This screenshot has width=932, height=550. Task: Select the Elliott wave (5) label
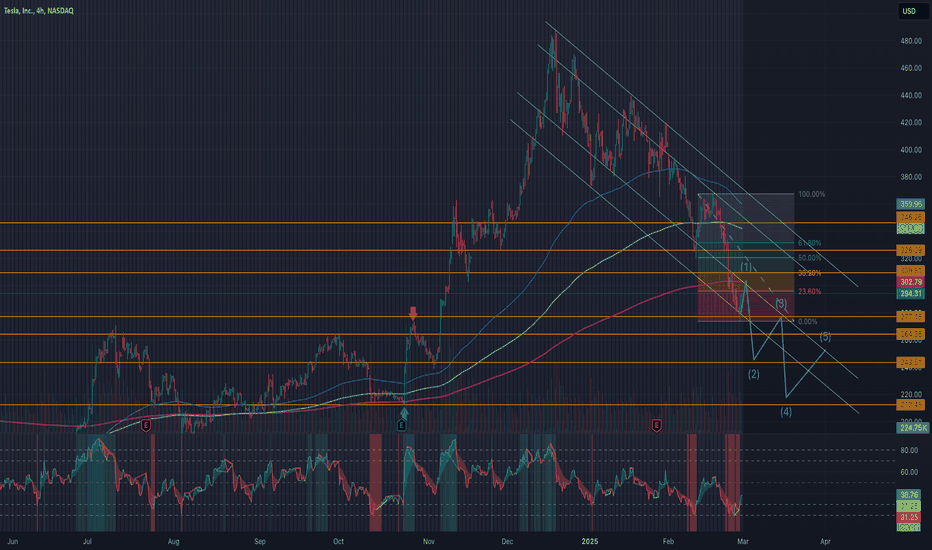click(x=825, y=337)
